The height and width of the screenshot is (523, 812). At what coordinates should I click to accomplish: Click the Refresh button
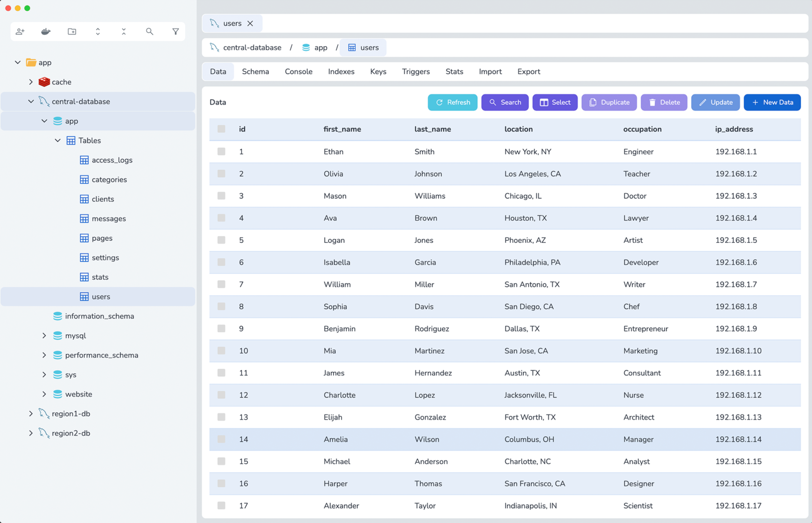453,102
